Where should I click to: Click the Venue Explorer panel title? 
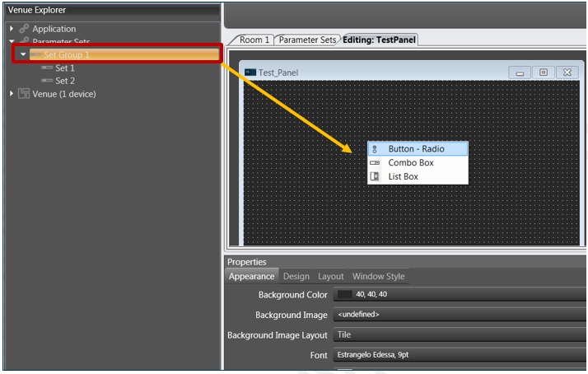click(37, 10)
